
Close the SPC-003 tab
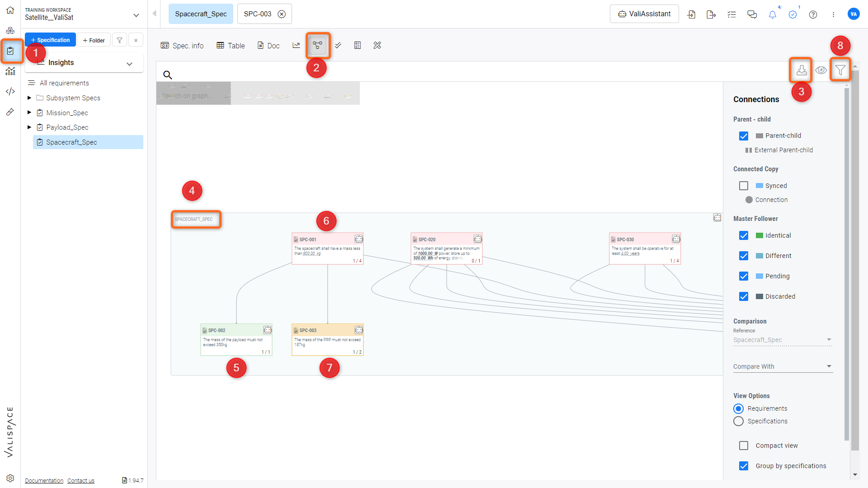pos(282,14)
